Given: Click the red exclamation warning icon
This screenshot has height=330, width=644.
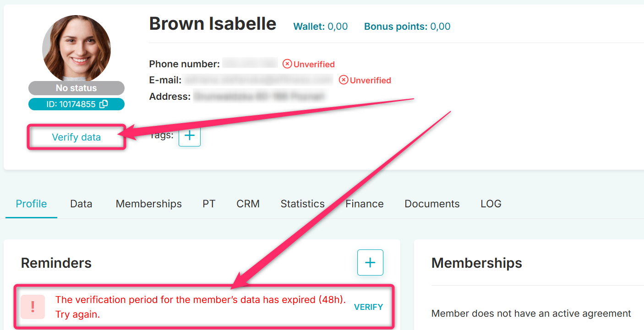Looking at the screenshot, I should pos(33,307).
